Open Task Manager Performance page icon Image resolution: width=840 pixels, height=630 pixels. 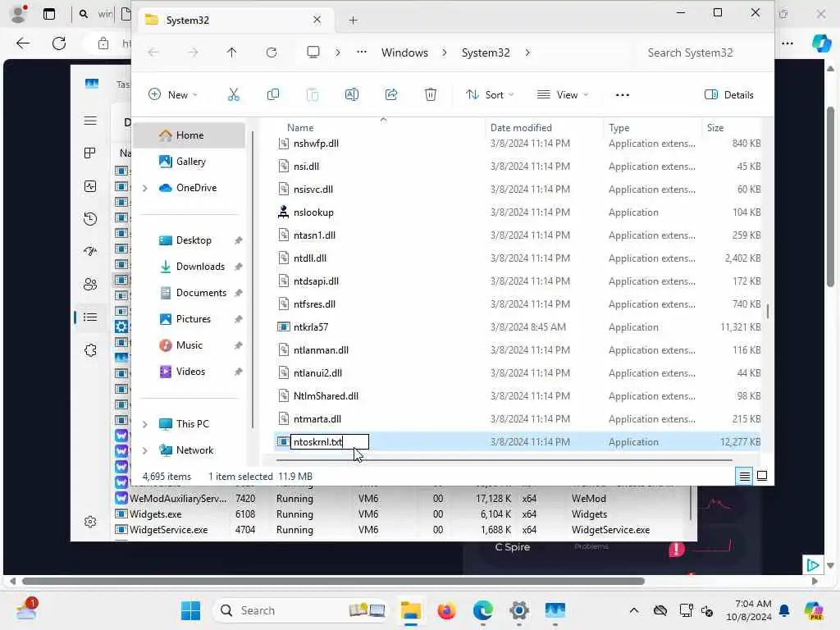coord(90,186)
